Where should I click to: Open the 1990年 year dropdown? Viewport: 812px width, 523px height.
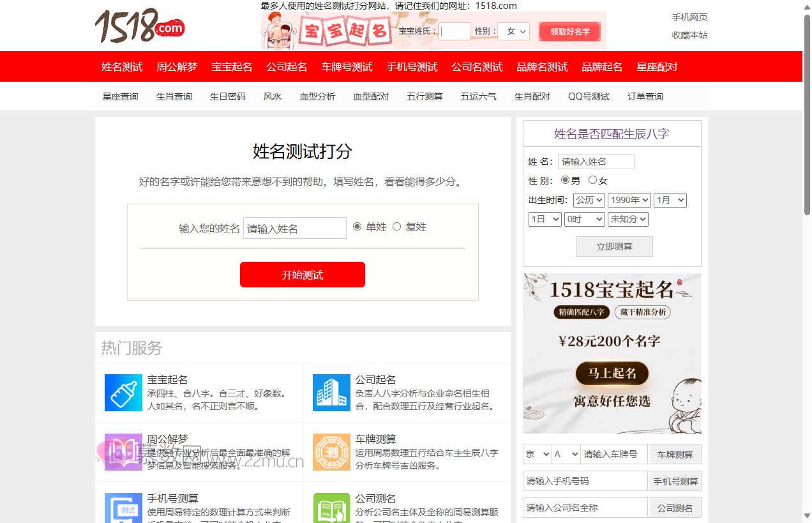(629, 200)
